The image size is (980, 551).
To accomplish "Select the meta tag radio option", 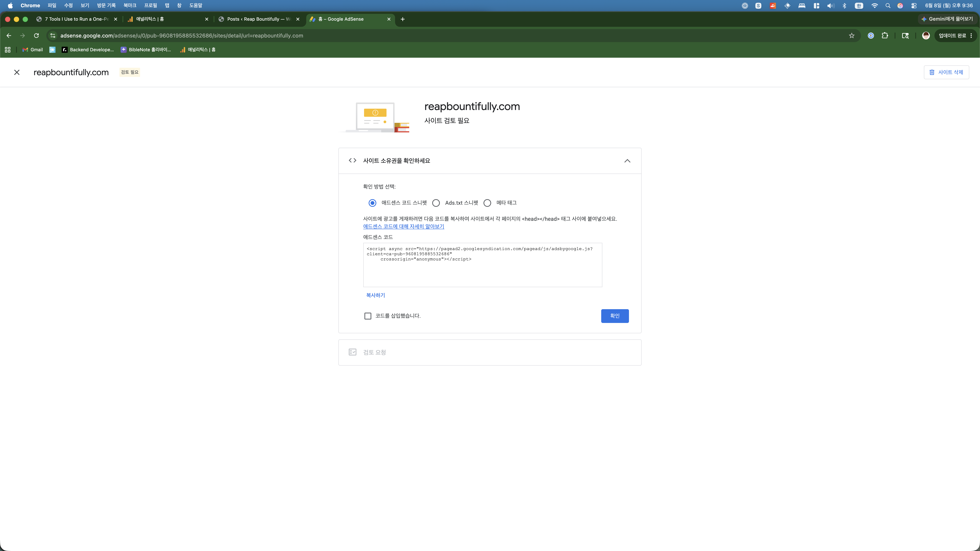I will [487, 203].
